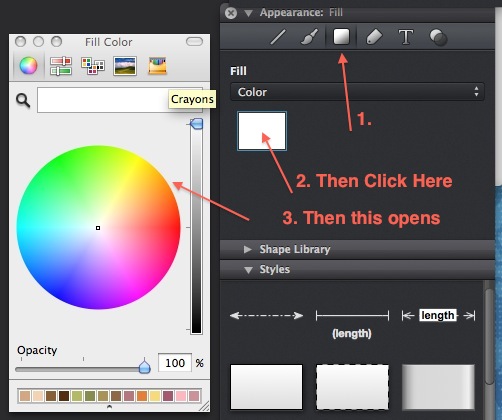Viewport: 502px width, 420px height.
Task: Select the overlapping circles appearance icon
Action: click(438, 37)
